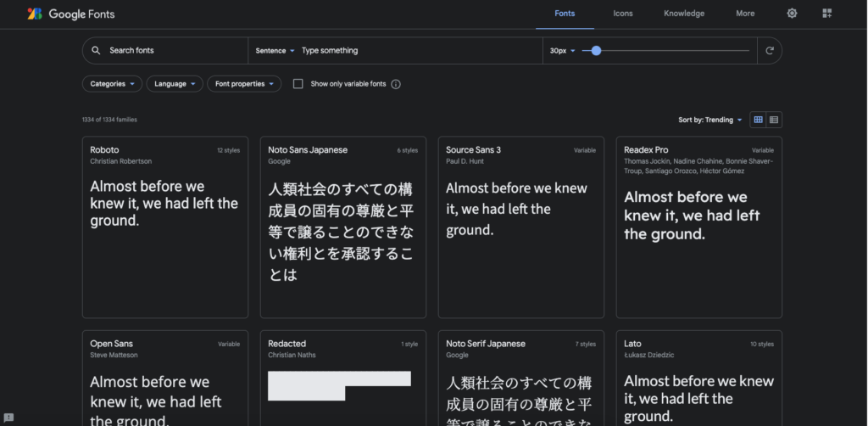Click '1334 of 1334 families' count text
The width and height of the screenshot is (868, 426).
coord(109,120)
